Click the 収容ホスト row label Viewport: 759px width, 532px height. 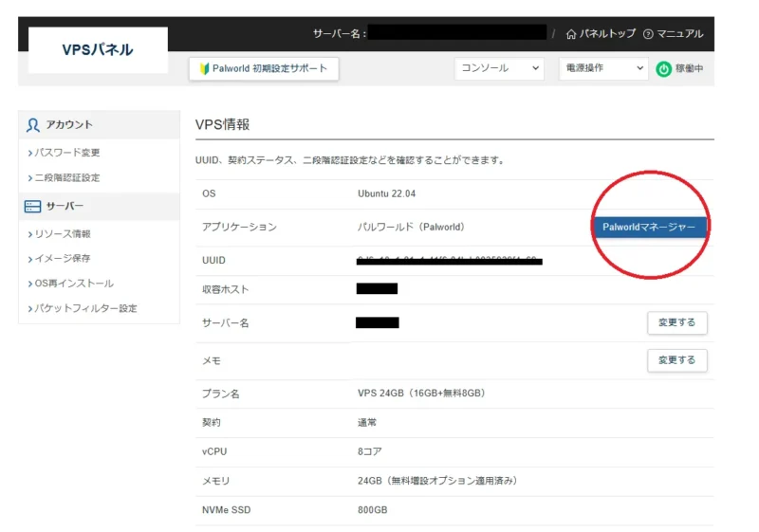click(226, 289)
